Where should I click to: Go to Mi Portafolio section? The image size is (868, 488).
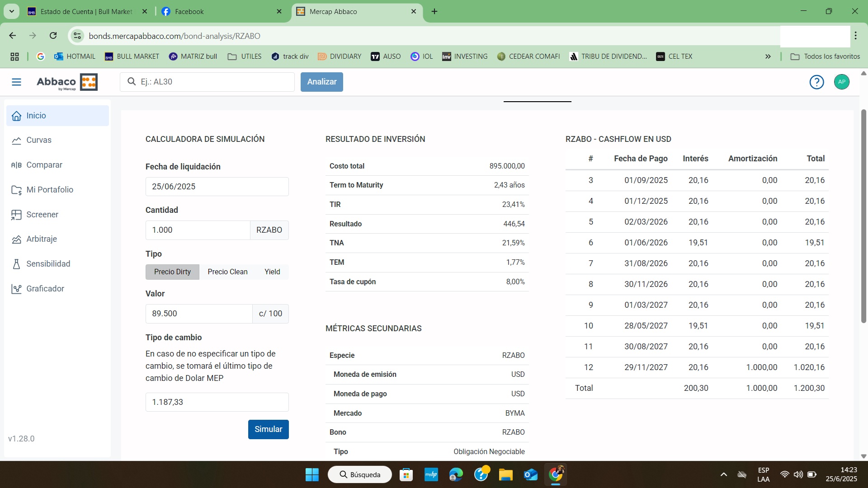tap(50, 190)
